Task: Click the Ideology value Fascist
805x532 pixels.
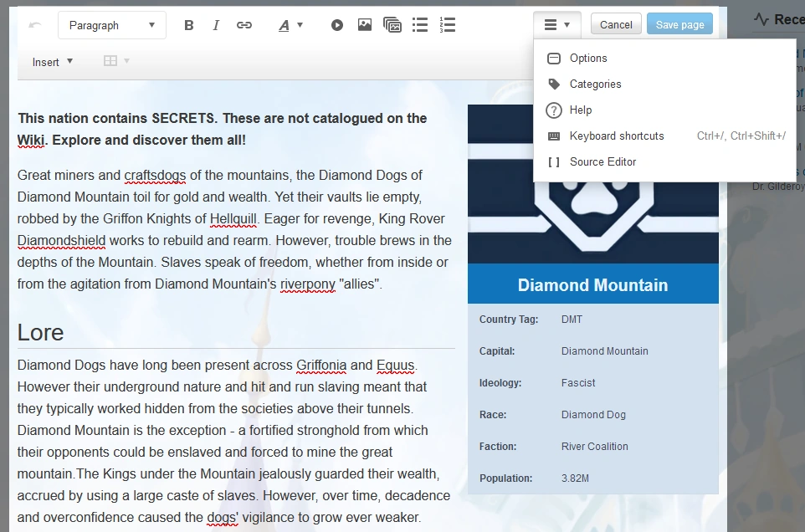Action: click(578, 383)
